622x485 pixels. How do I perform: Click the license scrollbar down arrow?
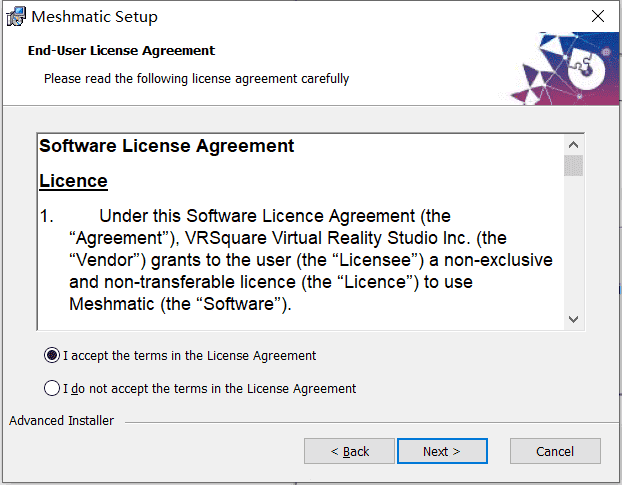coord(573,319)
